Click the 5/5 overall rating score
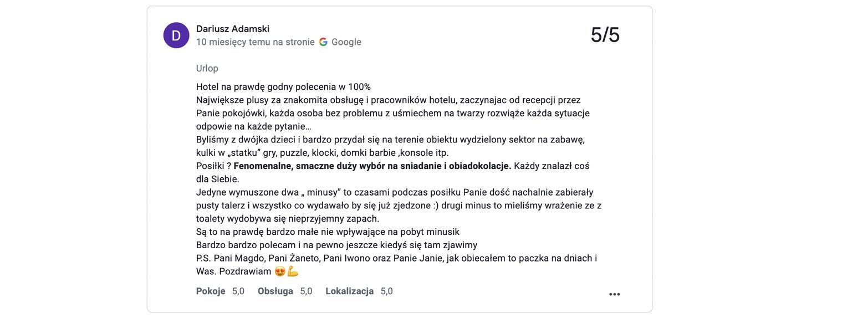The image size is (868, 318). point(605,35)
